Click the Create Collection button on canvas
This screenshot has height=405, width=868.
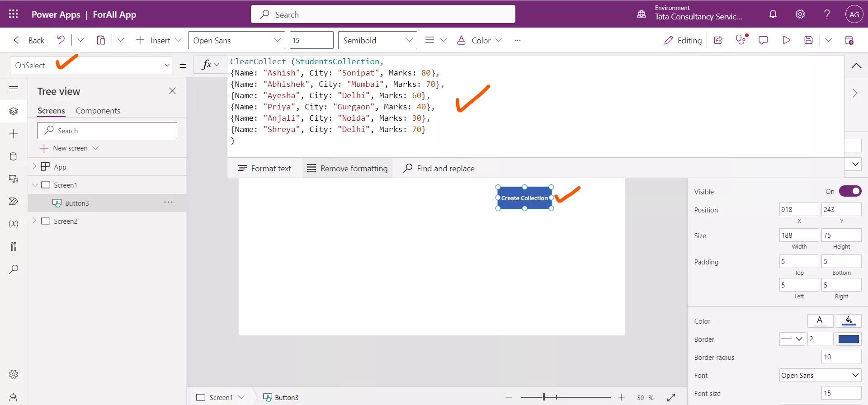pyautogui.click(x=524, y=198)
